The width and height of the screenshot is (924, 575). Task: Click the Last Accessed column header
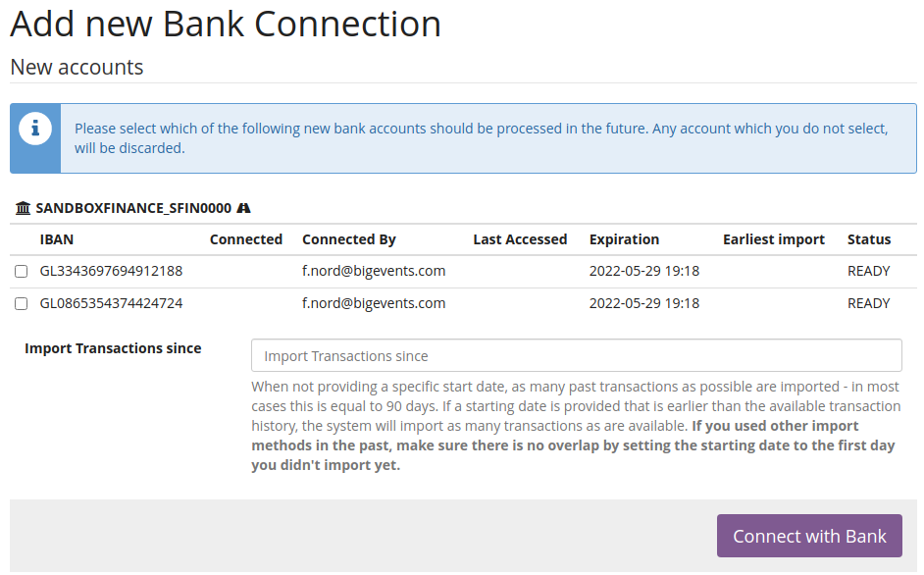pyautogui.click(x=520, y=239)
